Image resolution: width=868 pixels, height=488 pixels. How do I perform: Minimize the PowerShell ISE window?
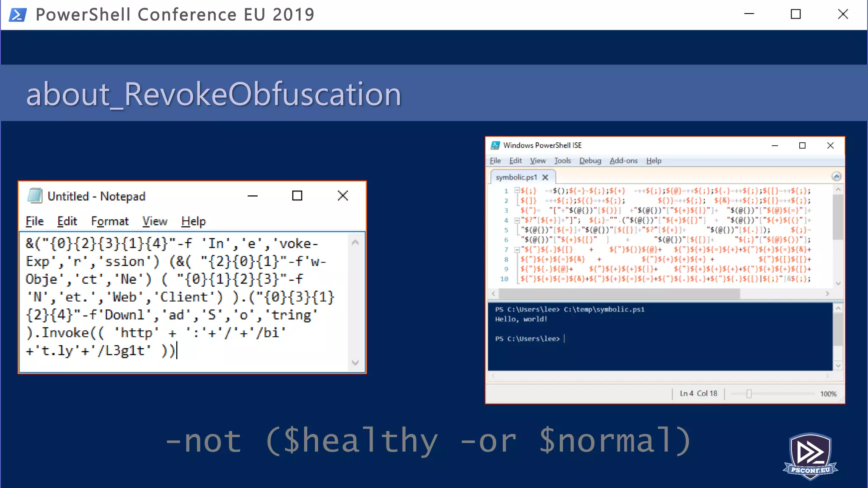point(775,145)
